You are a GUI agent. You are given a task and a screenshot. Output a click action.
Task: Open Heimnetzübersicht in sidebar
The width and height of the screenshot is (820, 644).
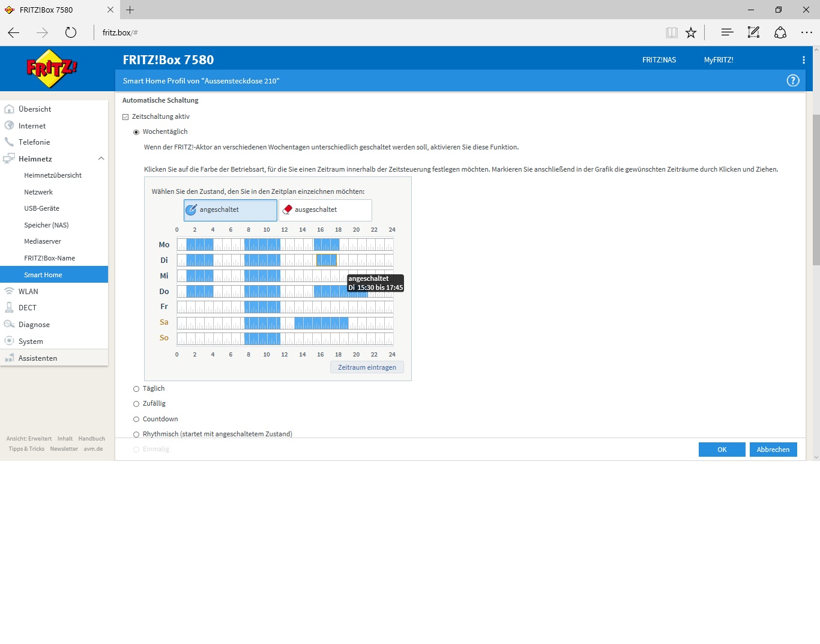click(54, 175)
